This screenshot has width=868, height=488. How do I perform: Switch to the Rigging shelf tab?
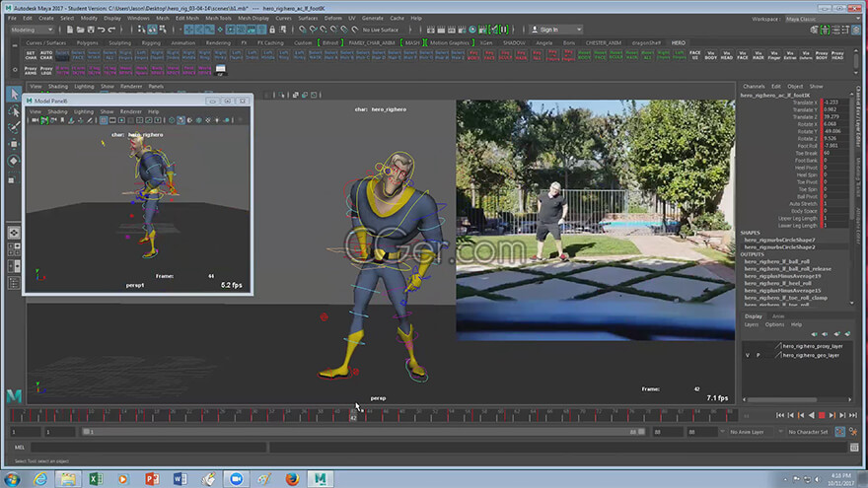pos(151,42)
